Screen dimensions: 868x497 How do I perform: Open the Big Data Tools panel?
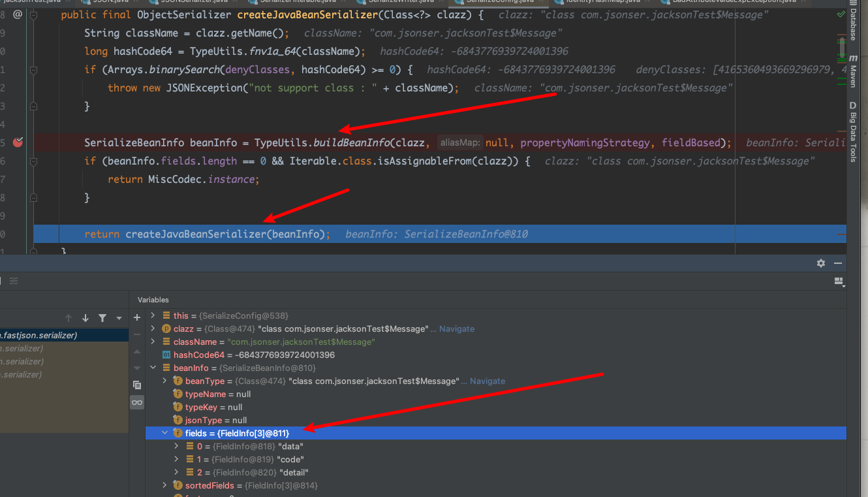(853, 131)
